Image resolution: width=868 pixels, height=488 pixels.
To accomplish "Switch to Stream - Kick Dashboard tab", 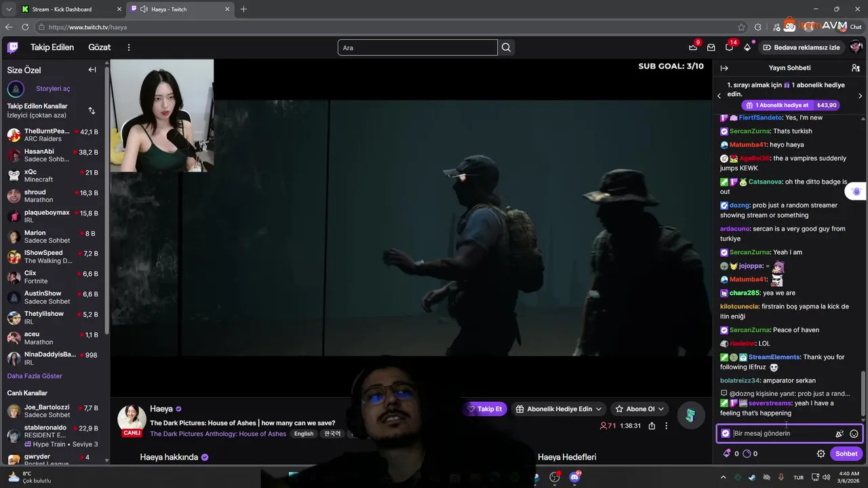I will 71,9.
